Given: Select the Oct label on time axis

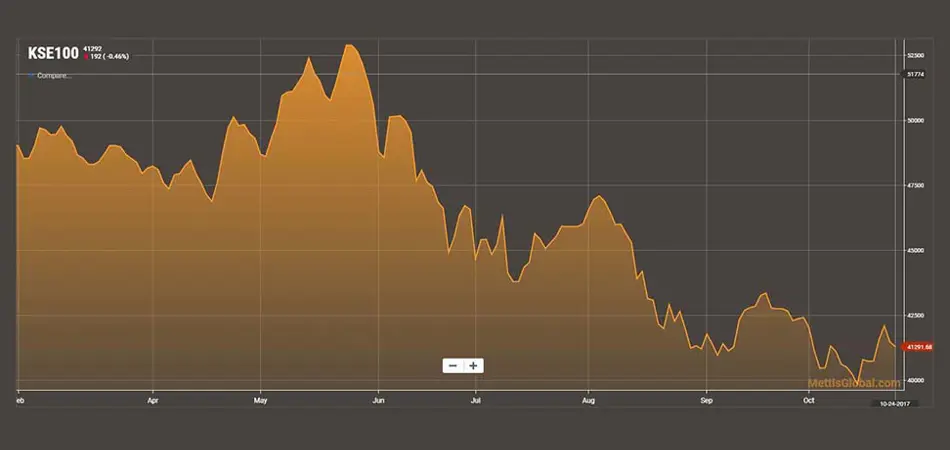Looking at the screenshot, I should point(809,397).
